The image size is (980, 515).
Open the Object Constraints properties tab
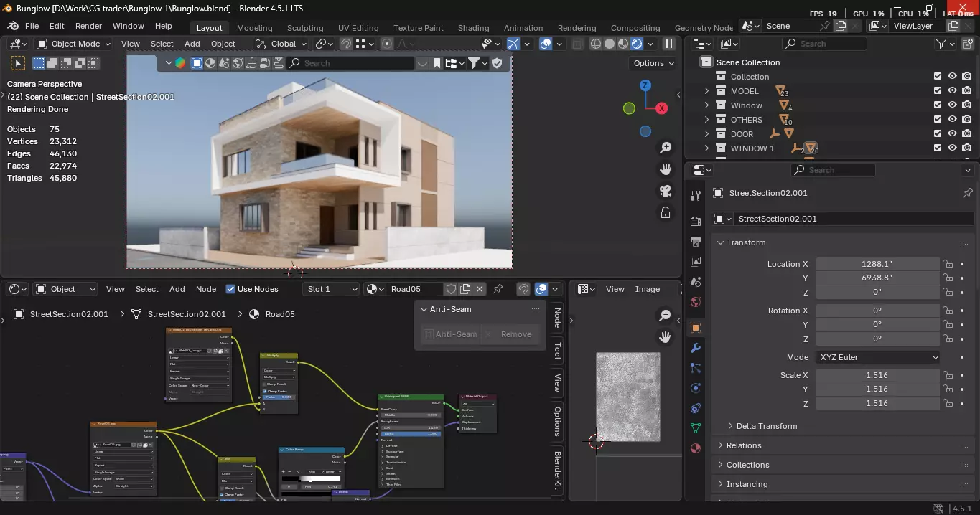pos(695,408)
